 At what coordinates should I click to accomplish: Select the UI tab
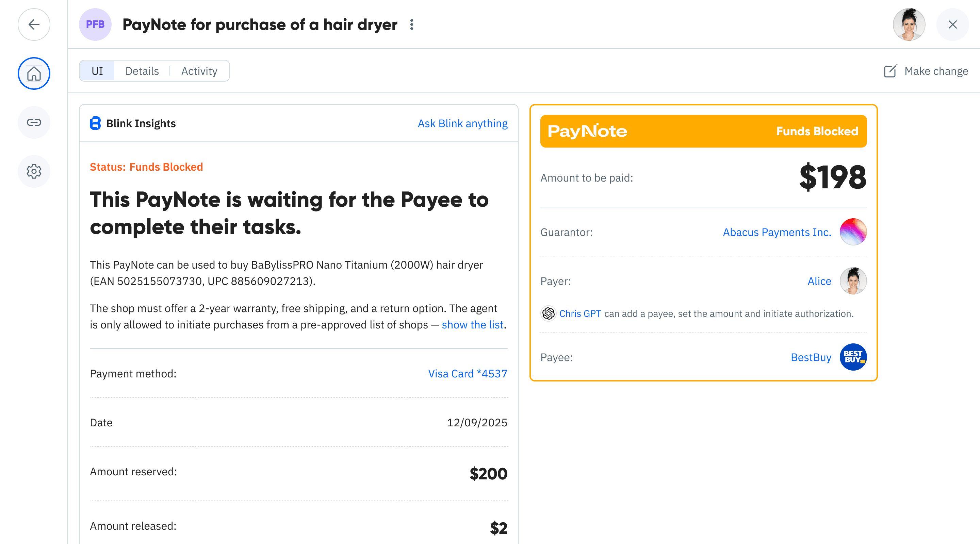pos(97,71)
